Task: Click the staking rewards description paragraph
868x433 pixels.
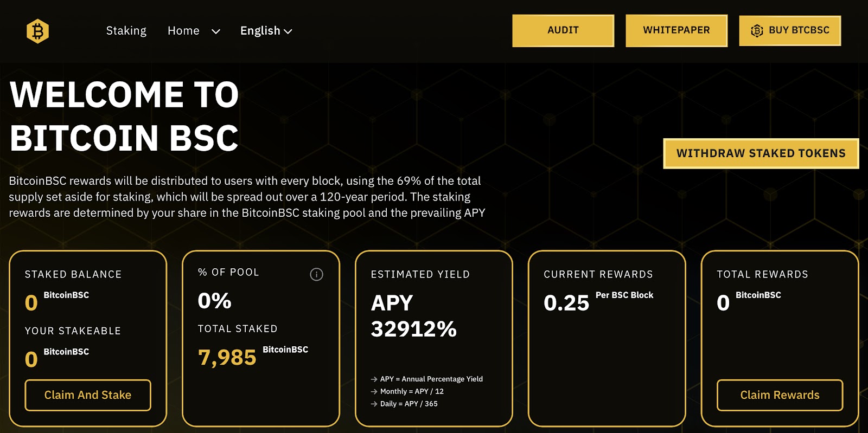Action: tap(247, 197)
